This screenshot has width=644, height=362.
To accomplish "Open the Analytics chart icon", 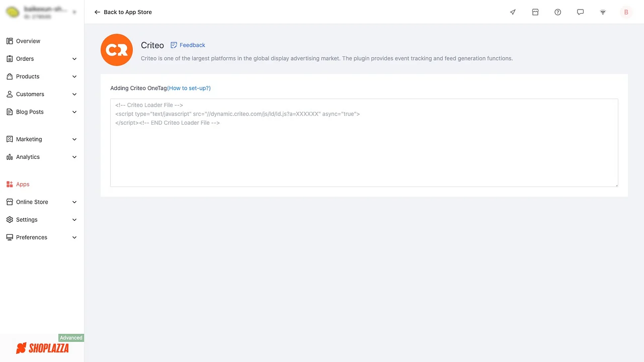I will [10, 157].
